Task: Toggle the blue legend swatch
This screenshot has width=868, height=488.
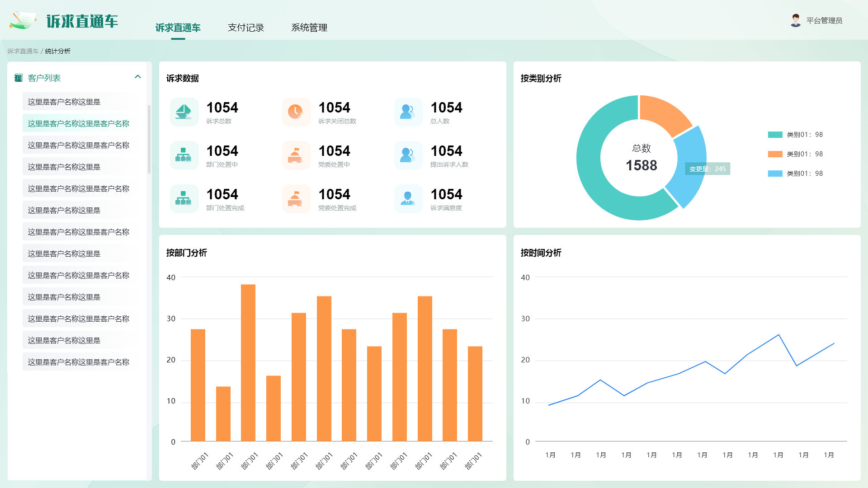Action: pyautogui.click(x=775, y=174)
